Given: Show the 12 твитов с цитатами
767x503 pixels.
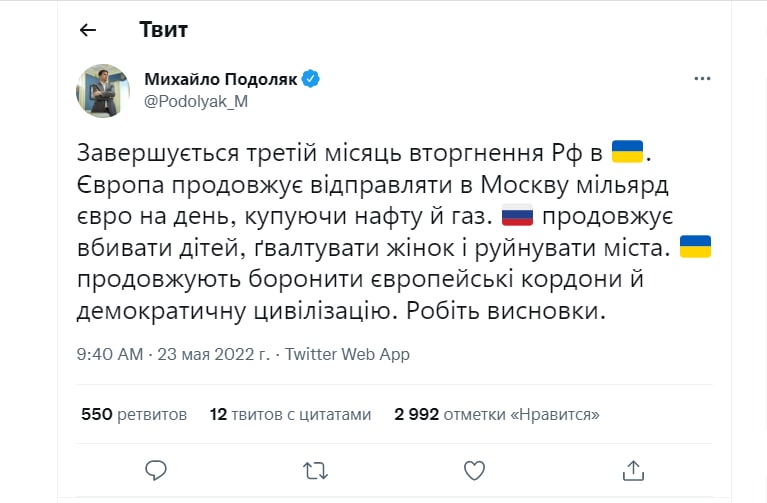Looking at the screenshot, I should coord(290,414).
